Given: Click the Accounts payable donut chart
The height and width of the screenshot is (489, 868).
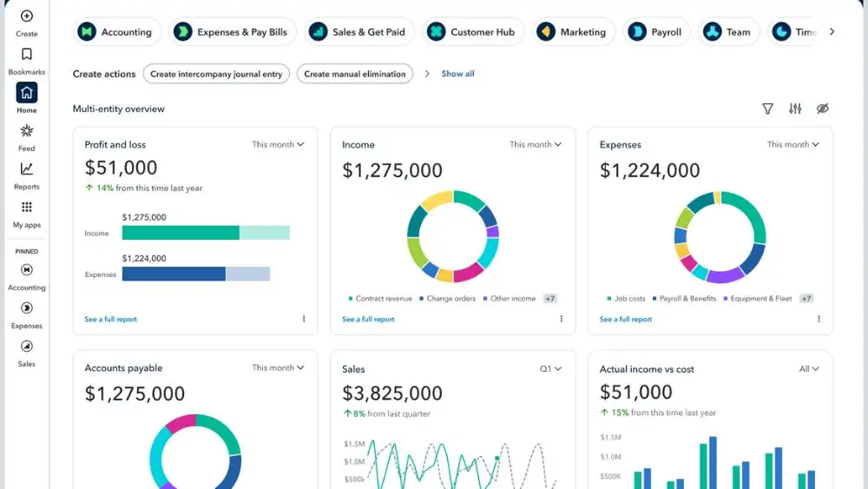Looking at the screenshot, I should click(x=195, y=452).
